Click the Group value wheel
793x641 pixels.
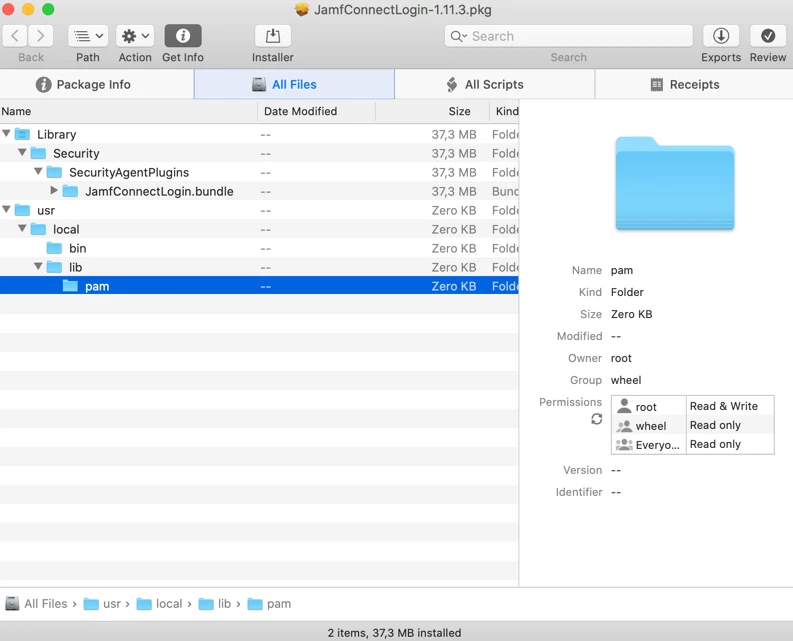pyautogui.click(x=626, y=380)
